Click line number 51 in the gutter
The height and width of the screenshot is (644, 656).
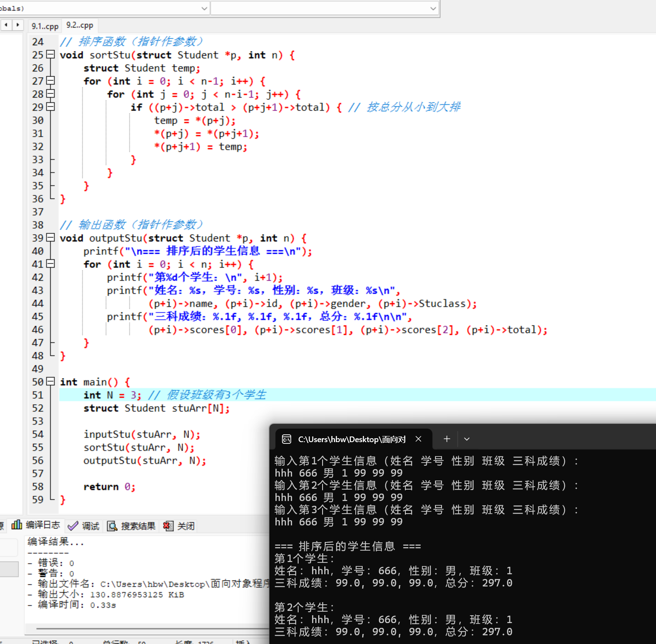(38, 395)
